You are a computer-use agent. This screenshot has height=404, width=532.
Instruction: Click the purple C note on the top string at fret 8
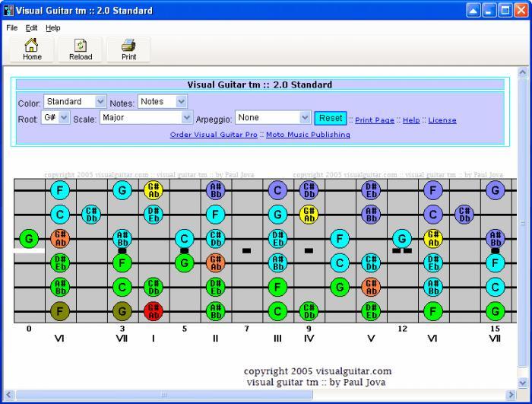click(277, 190)
